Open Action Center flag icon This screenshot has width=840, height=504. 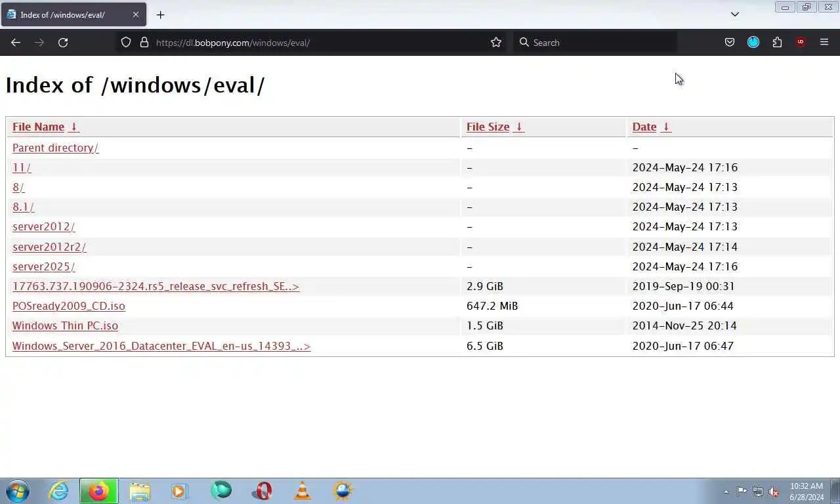point(742,492)
